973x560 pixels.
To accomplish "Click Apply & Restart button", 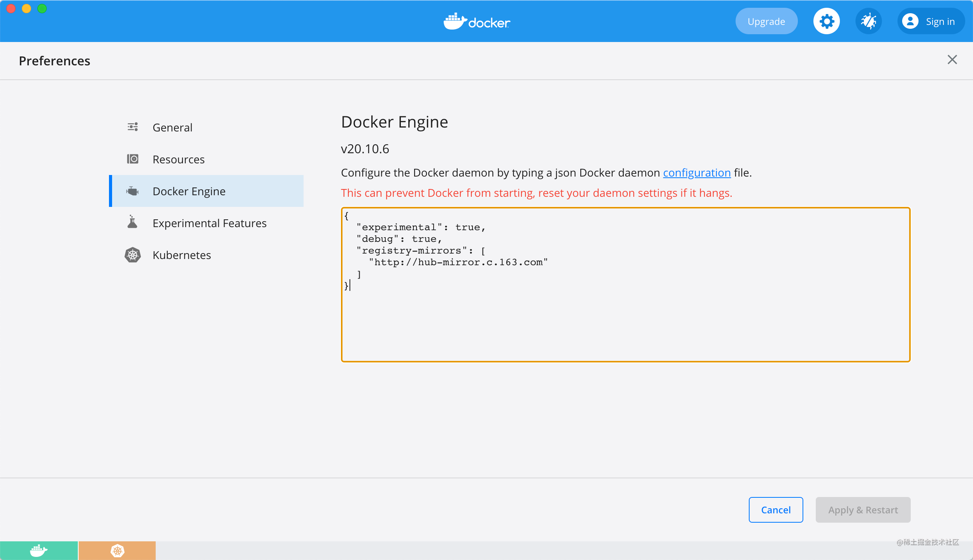I will pos(863,510).
